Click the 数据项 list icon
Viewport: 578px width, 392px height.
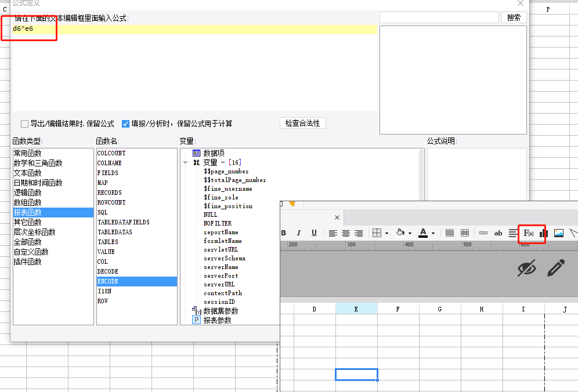tap(197, 153)
